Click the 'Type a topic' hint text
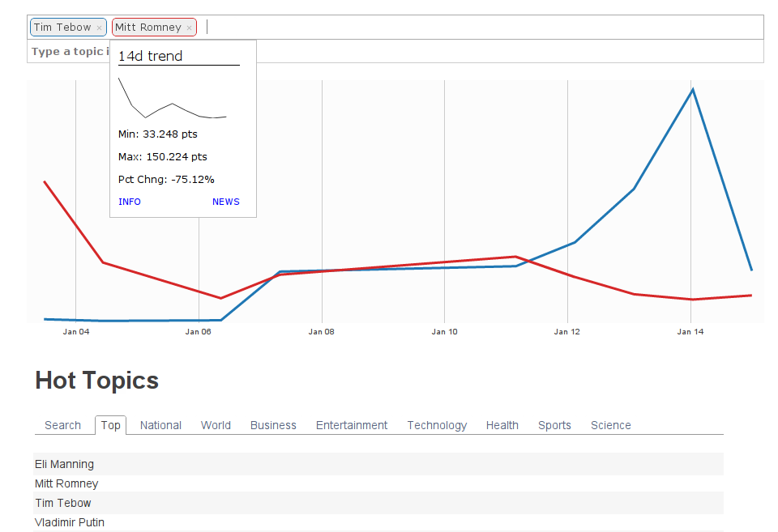 [x=70, y=52]
